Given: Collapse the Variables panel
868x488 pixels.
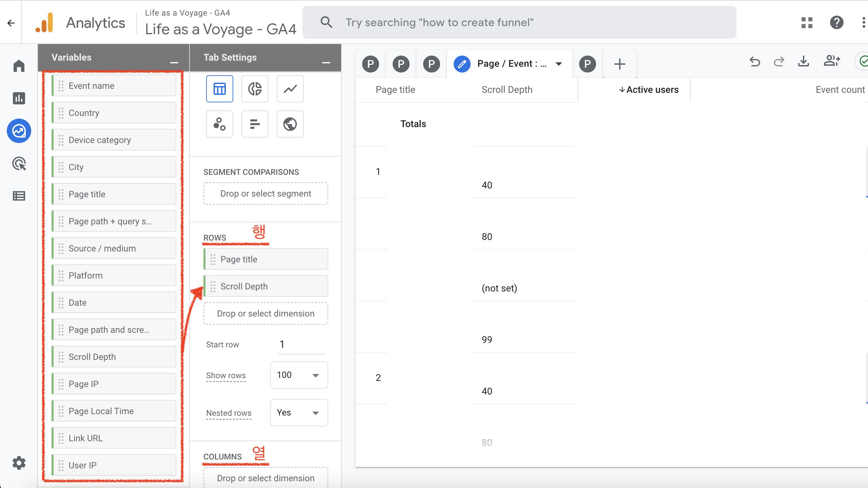Looking at the screenshot, I should click(x=174, y=62).
